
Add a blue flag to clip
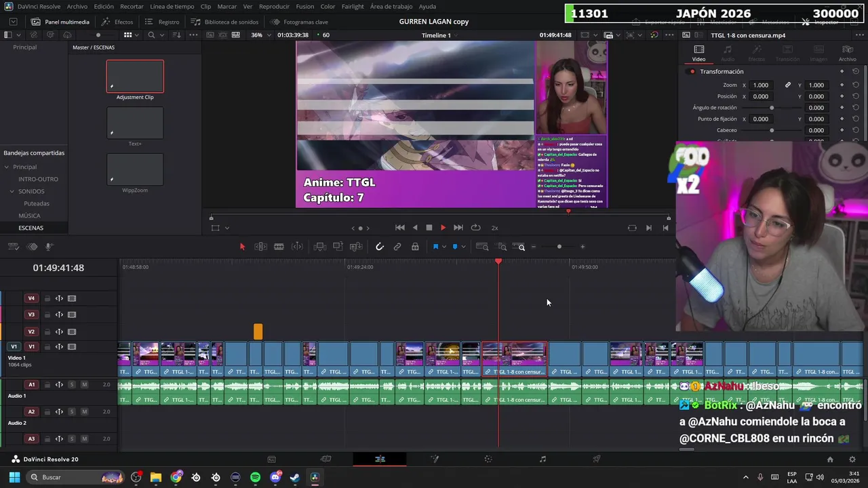point(435,247)
